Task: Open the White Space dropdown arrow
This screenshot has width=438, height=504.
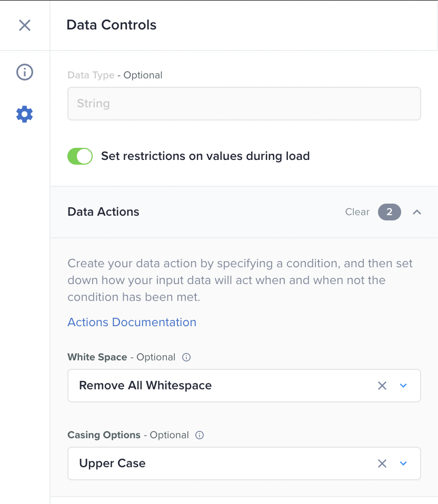Action: 403,386
